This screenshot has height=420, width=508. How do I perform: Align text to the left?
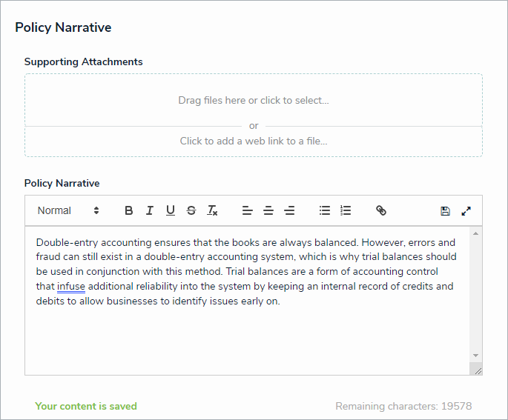click(248, 210)
